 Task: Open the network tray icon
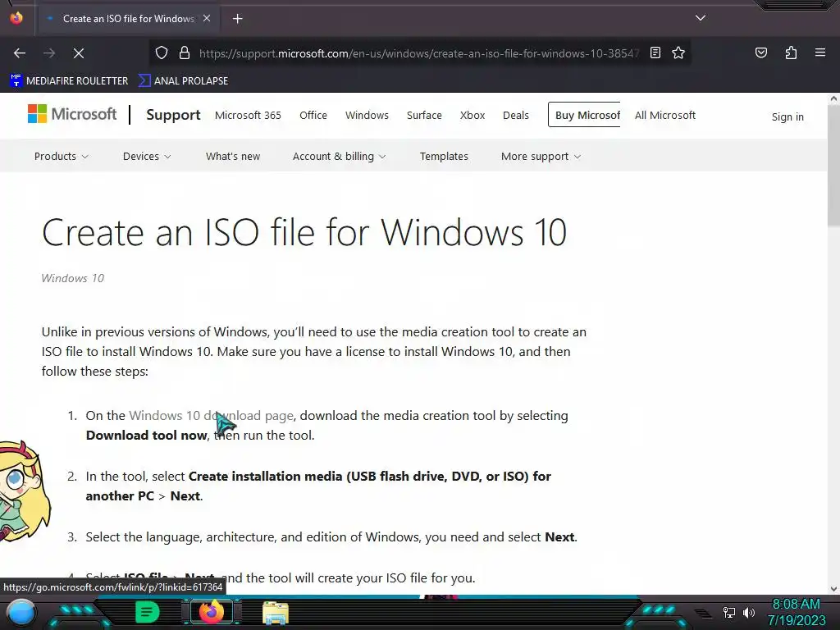(x=729, y=612)
